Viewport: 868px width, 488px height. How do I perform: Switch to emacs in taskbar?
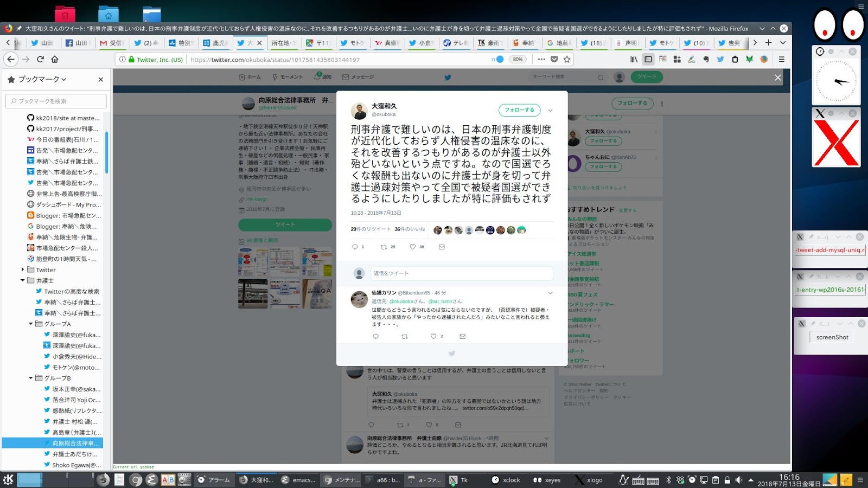298,480
